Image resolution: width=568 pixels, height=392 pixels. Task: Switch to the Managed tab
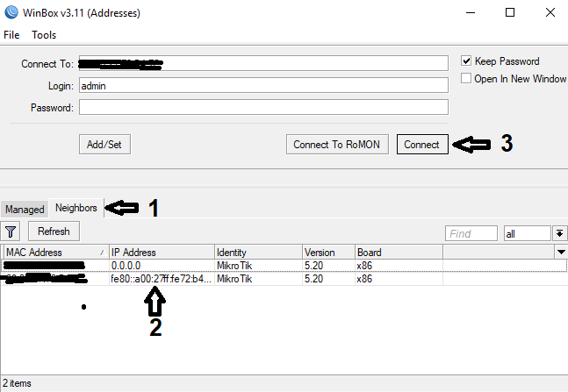[25, 210]
